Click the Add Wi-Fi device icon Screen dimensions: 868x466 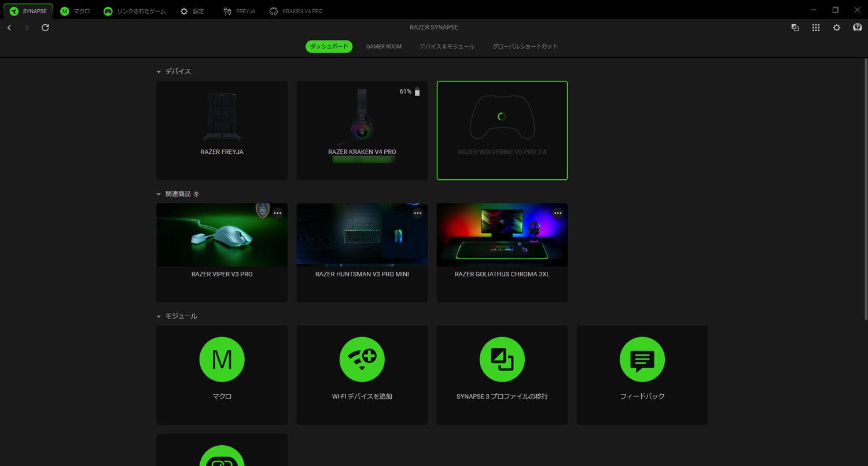point(362,360)
